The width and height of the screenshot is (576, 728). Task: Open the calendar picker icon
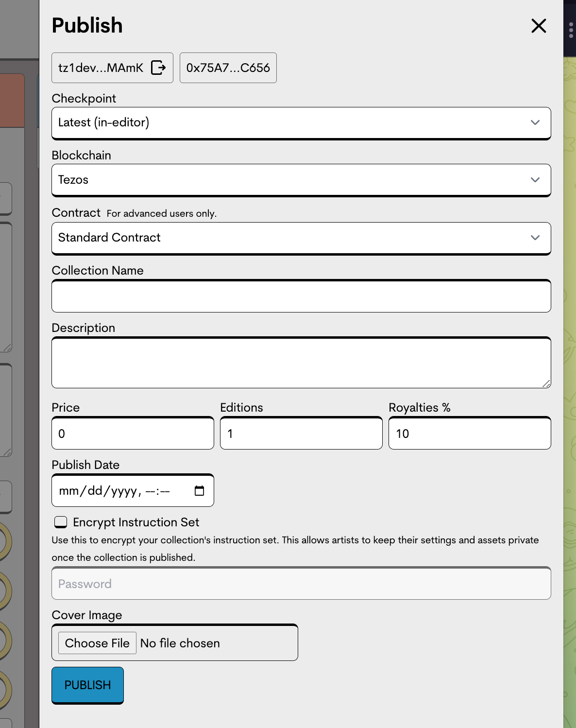(199, 491)
